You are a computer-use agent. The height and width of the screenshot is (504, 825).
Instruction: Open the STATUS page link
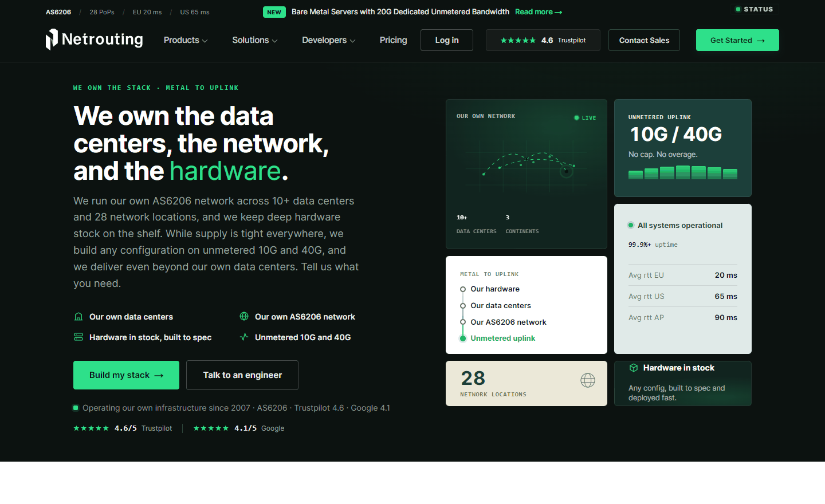tap(754, 9)
